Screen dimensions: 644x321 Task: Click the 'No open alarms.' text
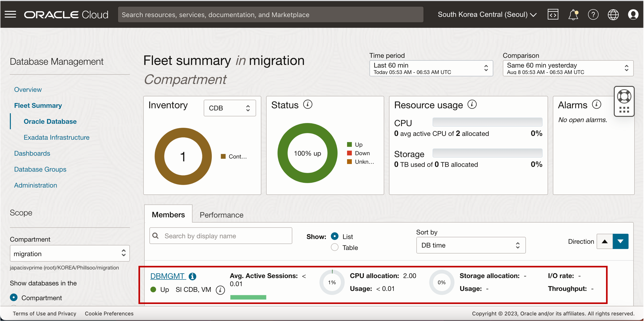click(x=582, y=120)
